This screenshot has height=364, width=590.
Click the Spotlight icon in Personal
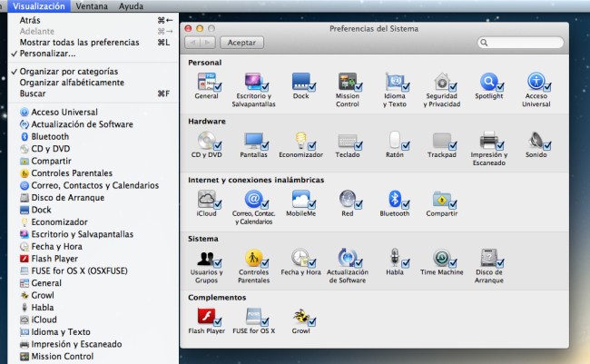pyautogui.click(x=489, y=83)
